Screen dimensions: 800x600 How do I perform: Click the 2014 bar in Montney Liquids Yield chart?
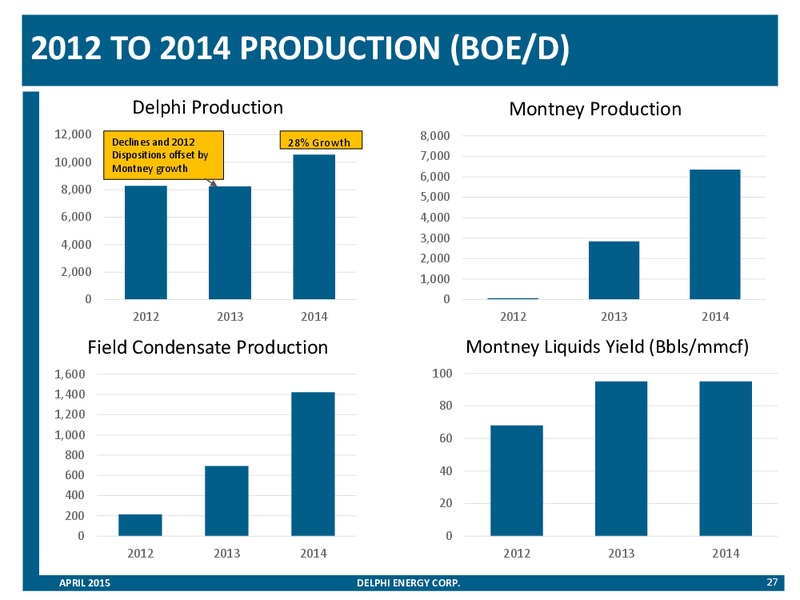726,459
